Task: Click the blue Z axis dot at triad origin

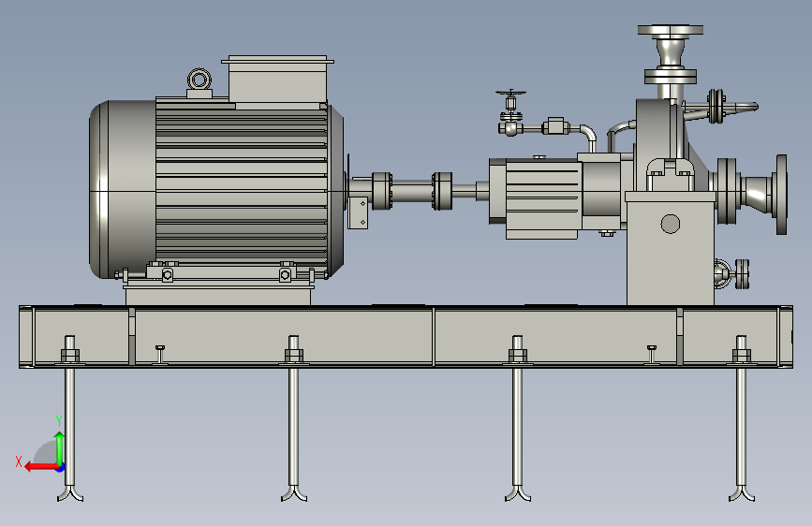Action: coord(61,468)
